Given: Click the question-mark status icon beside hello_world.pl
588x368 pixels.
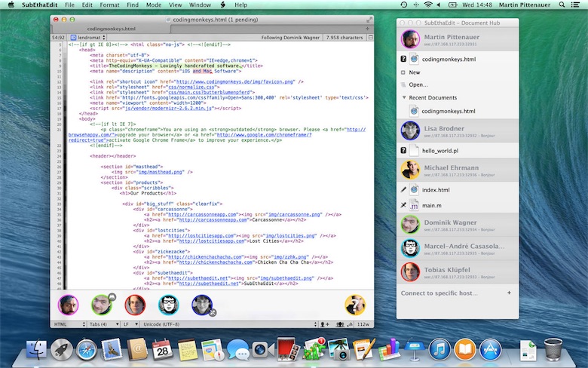Looking at the screenshot, I should point(403,150).
